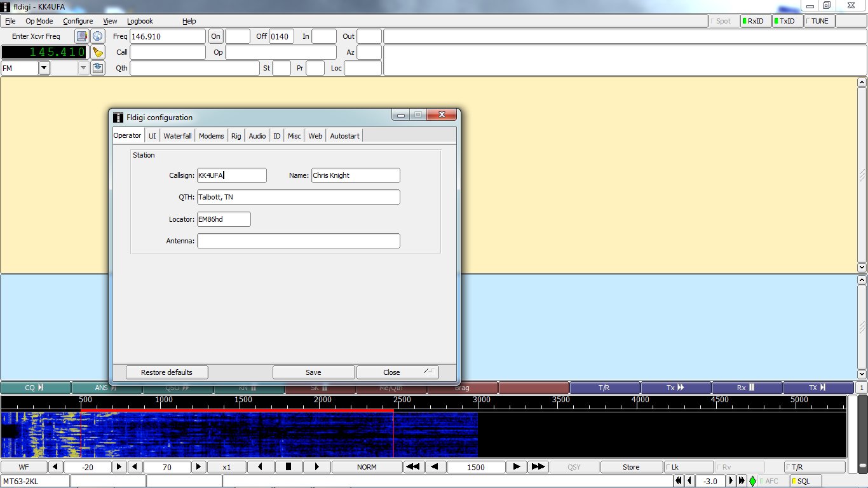Toggle T/R button below waterfall

(x=815, y=467)
